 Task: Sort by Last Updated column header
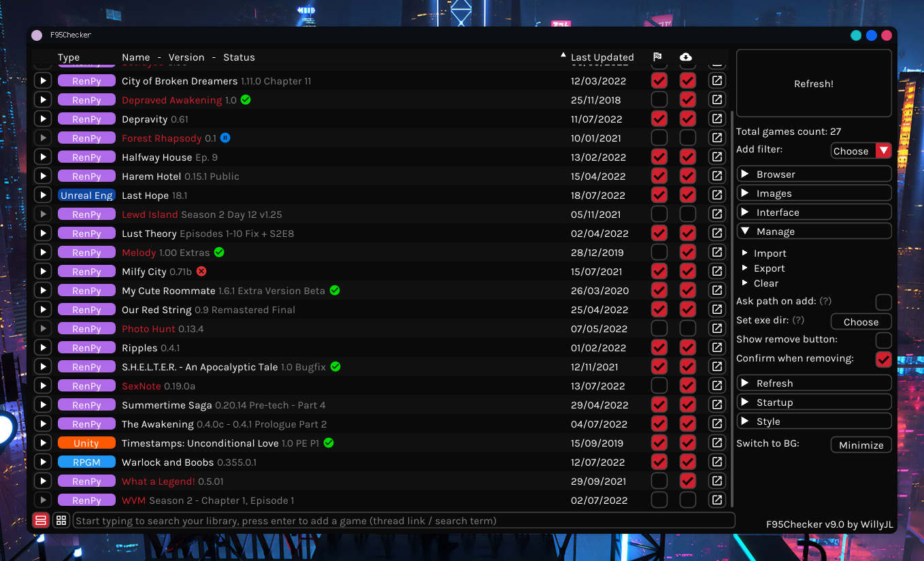click(x=602, y=57)
